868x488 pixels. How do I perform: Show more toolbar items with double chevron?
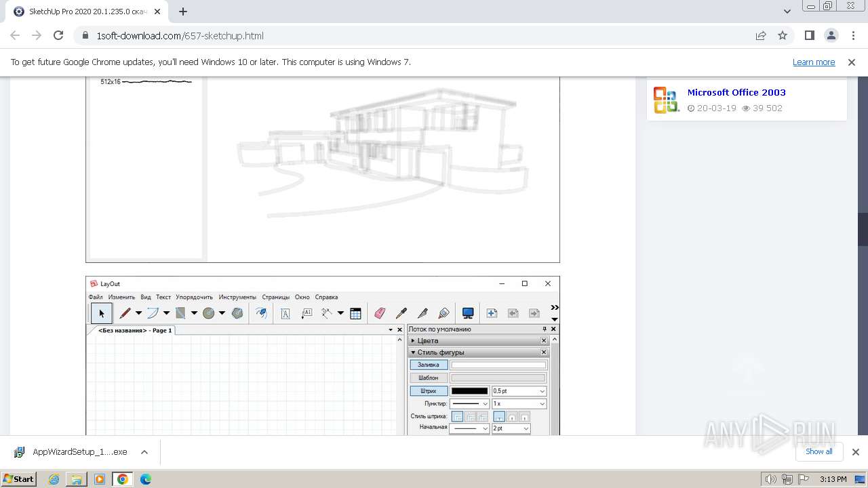tap(555, 308)
